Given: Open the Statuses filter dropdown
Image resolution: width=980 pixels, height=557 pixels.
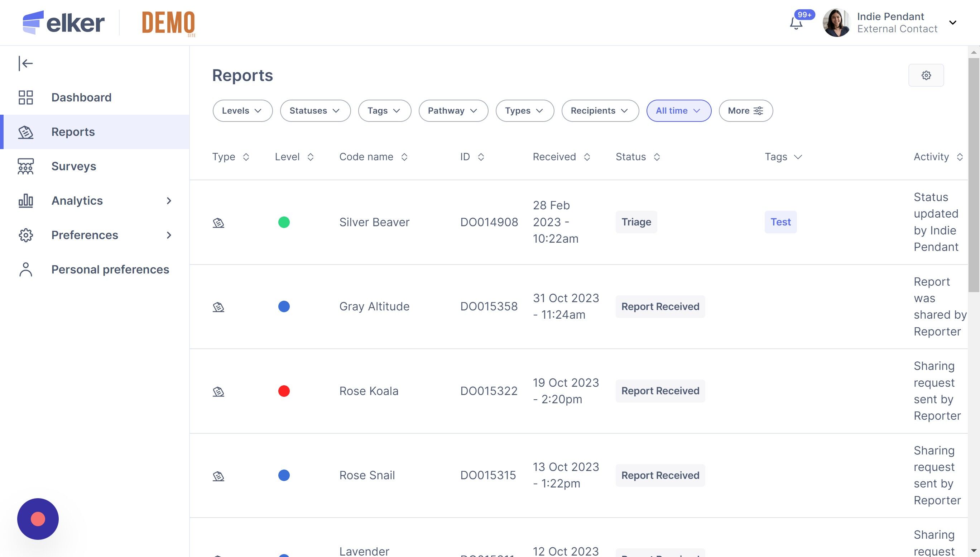Looking at the screenshot, I should click(x=315, y=111).
